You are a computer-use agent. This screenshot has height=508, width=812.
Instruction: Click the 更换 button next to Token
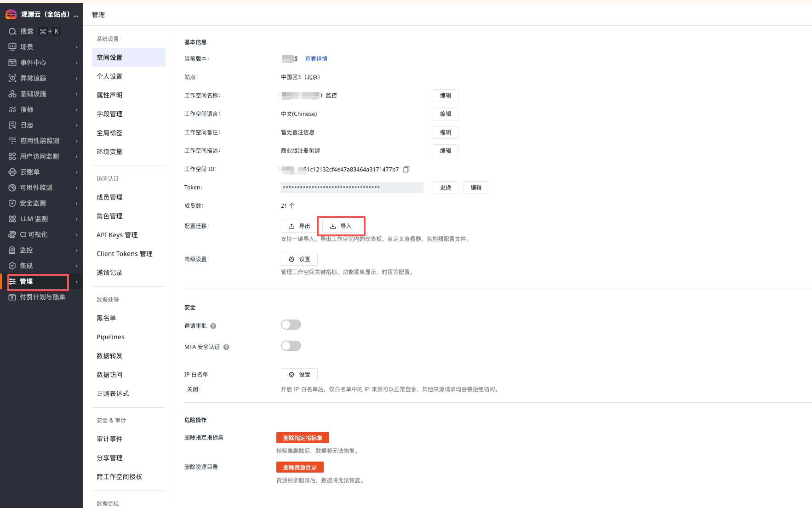[x=445, y=188]
